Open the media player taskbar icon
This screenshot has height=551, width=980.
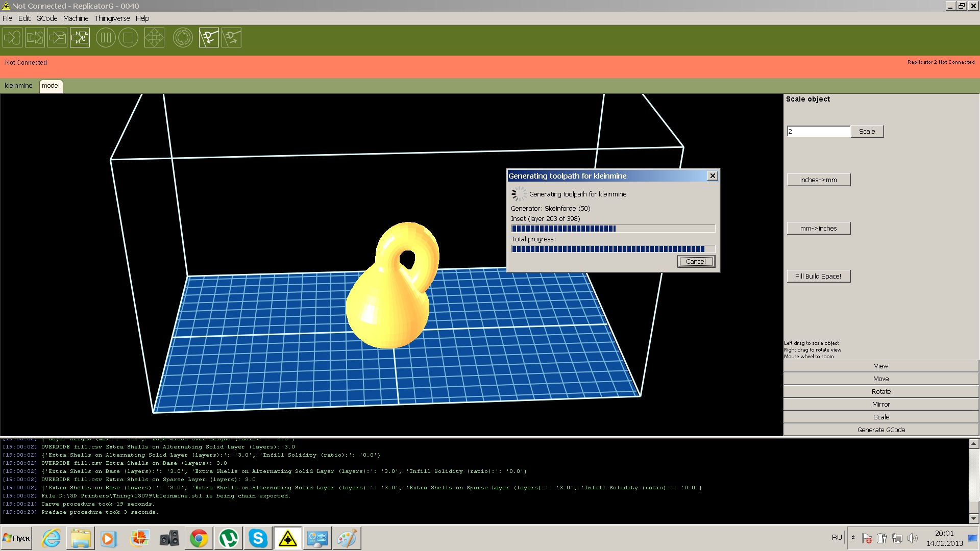109,538
